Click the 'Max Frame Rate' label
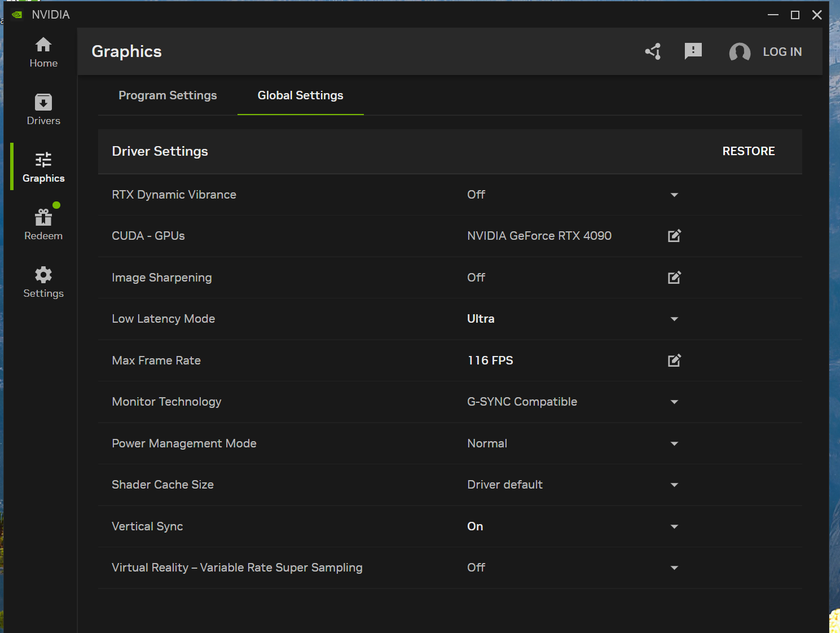Viewport: 840px width, 633px height. point(156,361)
